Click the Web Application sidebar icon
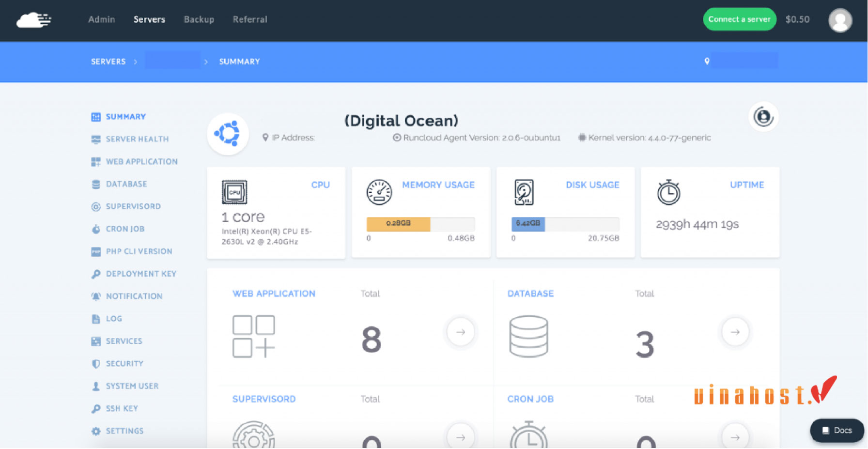 [x=96, y=162]
